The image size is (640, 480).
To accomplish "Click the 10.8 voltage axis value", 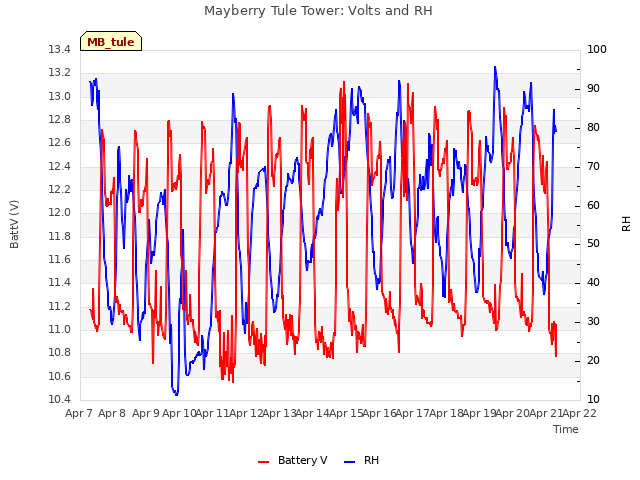I will [60, 353].
